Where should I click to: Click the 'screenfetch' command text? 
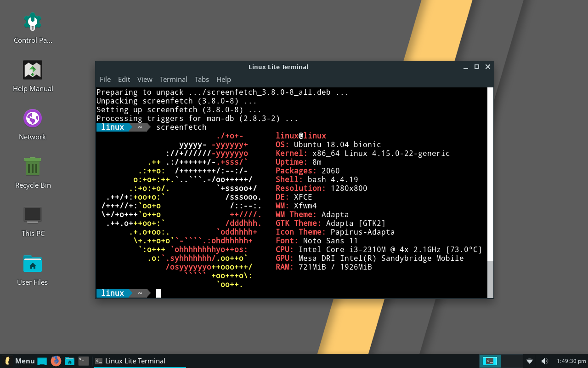[181, 127]
